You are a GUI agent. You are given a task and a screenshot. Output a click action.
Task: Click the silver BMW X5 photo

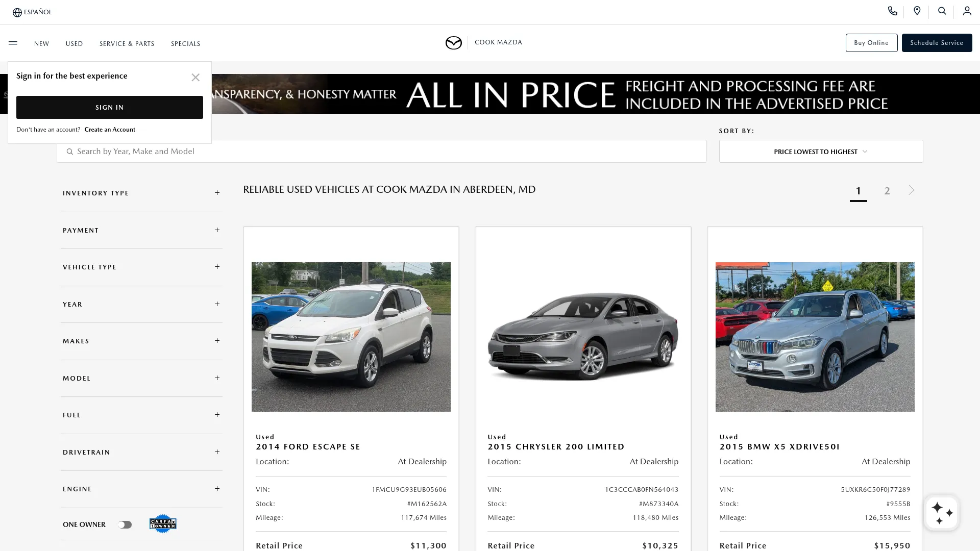tap(815, 337)
